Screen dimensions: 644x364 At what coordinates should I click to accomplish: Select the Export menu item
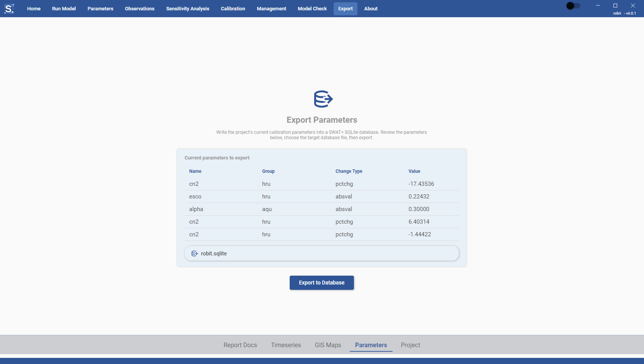click(x=346, y=9)
